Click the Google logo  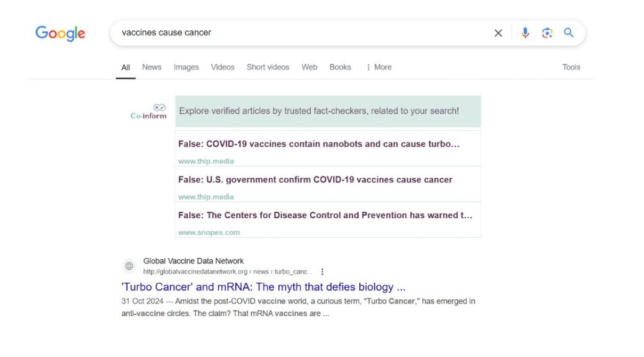pos(60,33)
